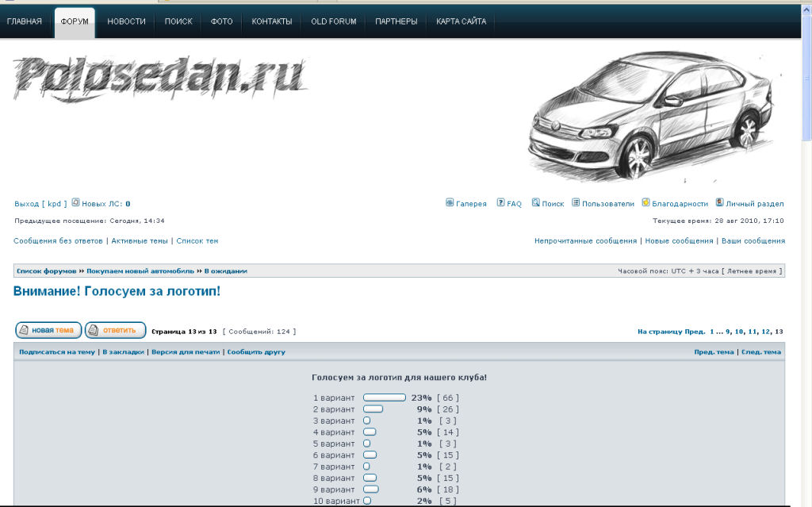Click the FAQ icon
The height and width of the screenshot is (507, 812).
(x=501, y=203)
